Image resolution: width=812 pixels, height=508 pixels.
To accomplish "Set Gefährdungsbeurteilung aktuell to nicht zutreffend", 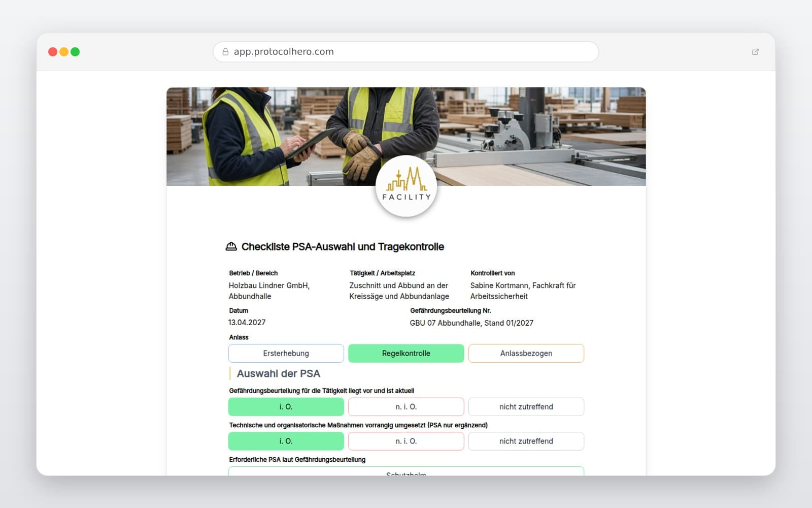I will (x=526, y=407).
